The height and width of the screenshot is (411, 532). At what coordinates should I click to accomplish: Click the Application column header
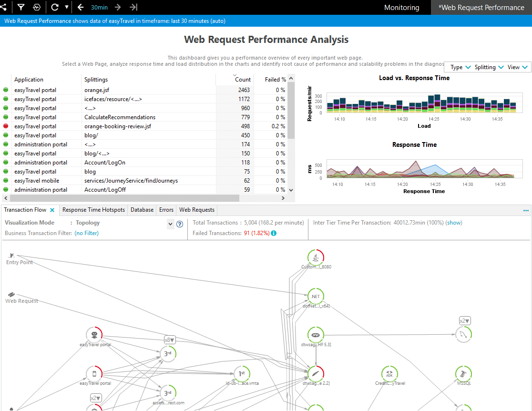[29, 80]
